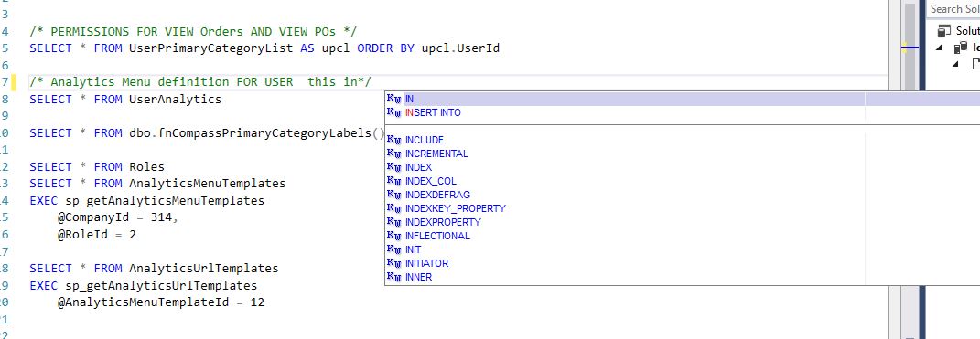980x339 pixels.
Task: Choose INITIATOR from the autocomplete list
Action: [x=427, y=263]
